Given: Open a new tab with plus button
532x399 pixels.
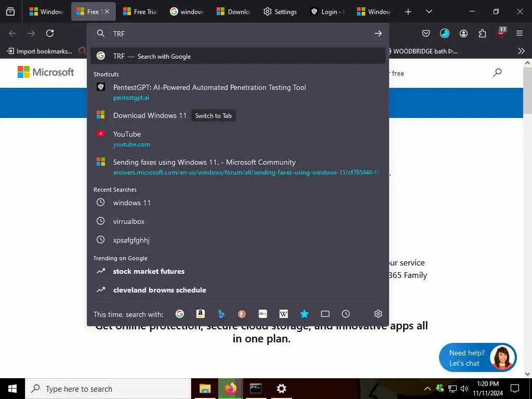Looking at the screenshot, I should tap(408, 12).
